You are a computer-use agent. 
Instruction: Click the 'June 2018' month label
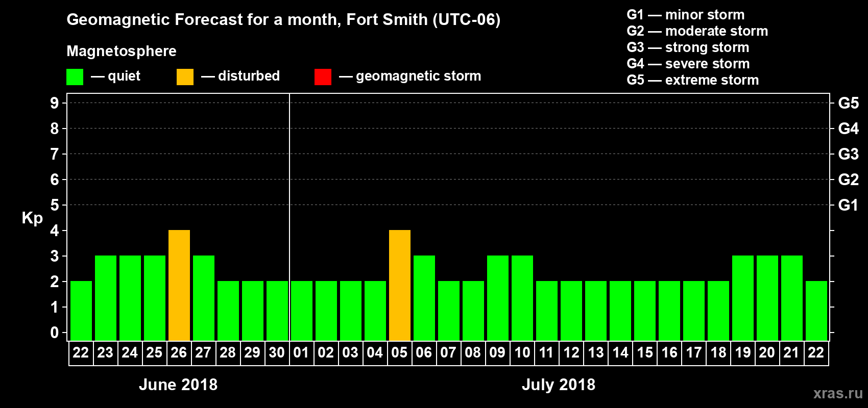(178, 385)
